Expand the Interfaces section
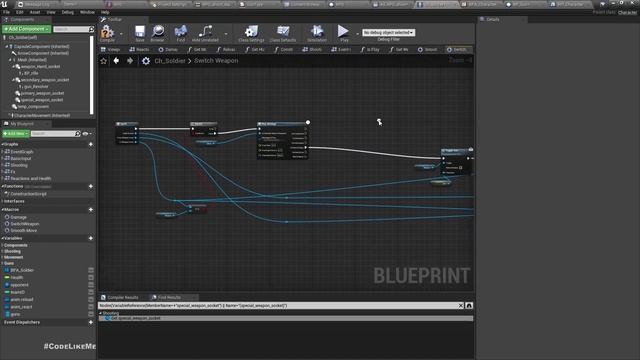Viewport: 640px width, 360px height. tap(2, 201)
